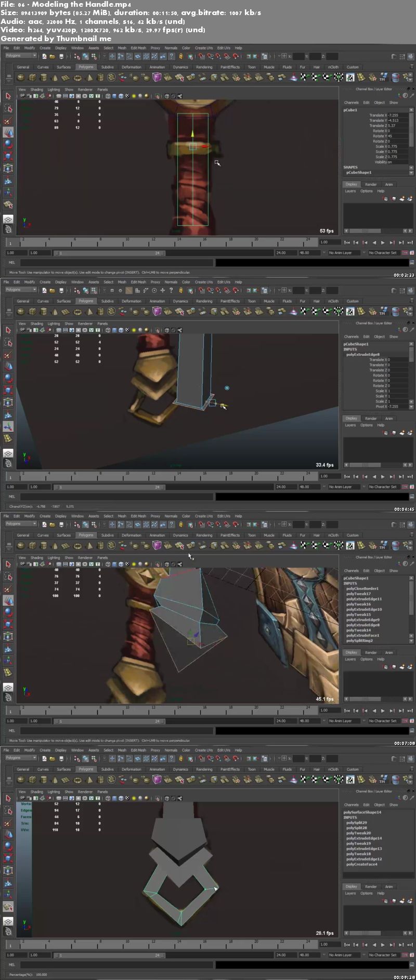
Task: Click the range slider bar in the 00:04:45 frame
Action: 110,487
